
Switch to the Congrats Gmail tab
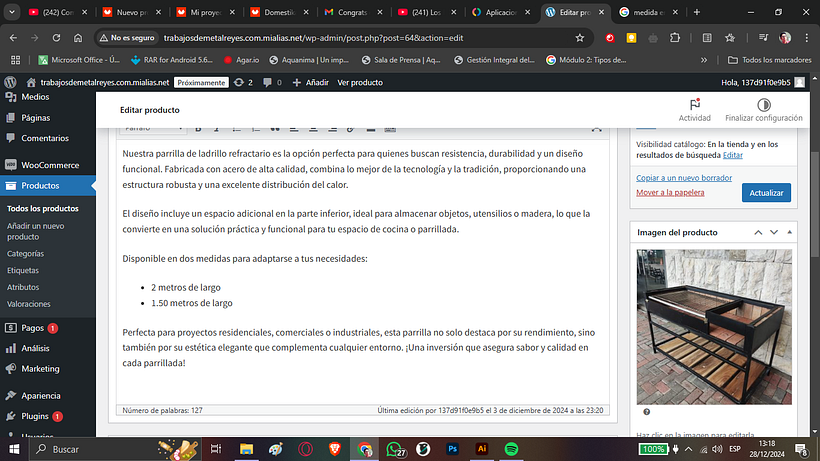pyautogui.click(x=353, y=12)
